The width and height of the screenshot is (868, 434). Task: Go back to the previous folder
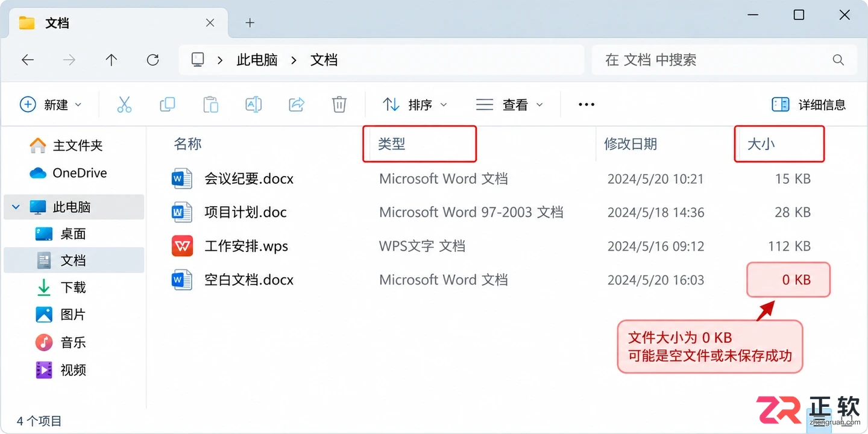pyautogui.click(x=28, y=60)
